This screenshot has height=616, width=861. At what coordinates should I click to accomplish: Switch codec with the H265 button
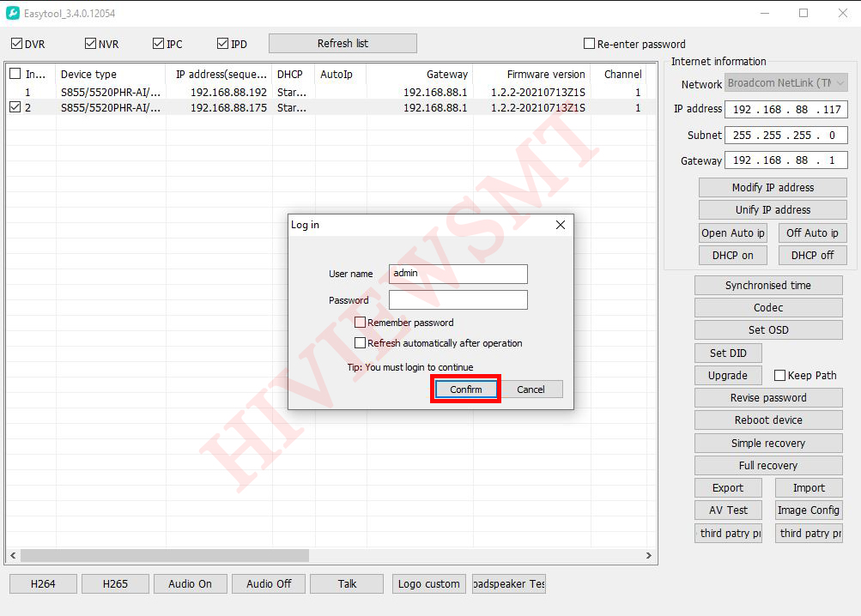click(x=115, y=584)
